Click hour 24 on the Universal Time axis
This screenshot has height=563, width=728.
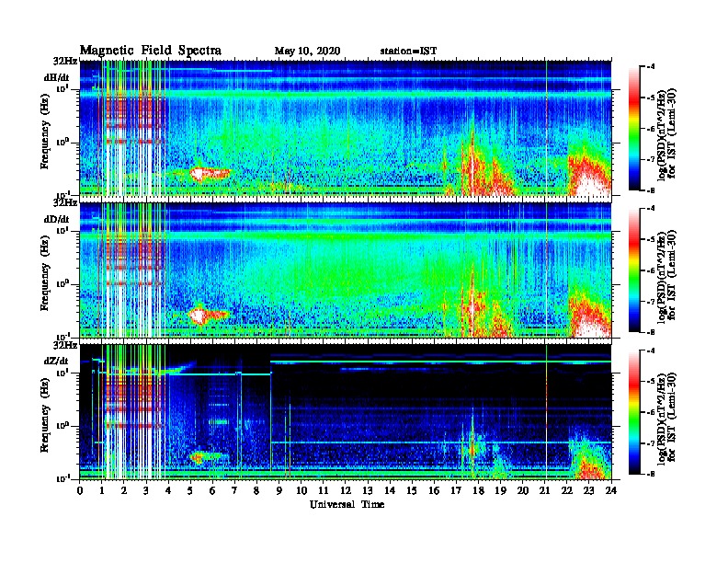[611, 491]
